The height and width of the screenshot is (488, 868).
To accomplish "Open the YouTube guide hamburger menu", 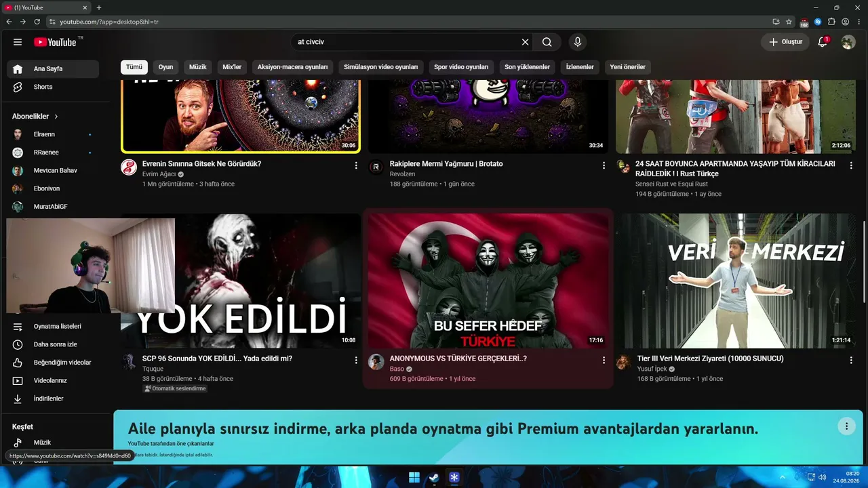I will click(18, 42).
